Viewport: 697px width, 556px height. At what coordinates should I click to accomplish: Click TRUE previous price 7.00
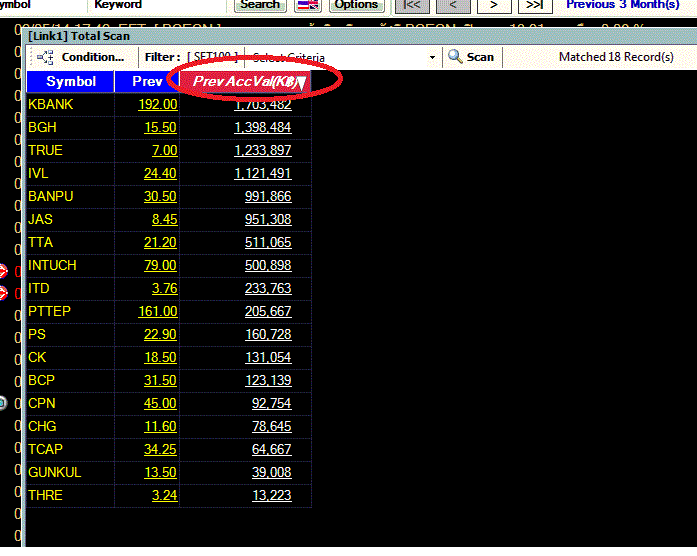click(x=164, y=150)
